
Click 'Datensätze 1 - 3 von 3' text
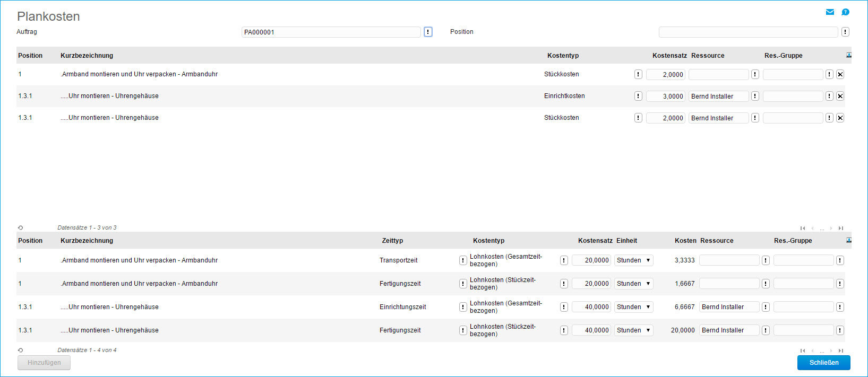(87, 227)
